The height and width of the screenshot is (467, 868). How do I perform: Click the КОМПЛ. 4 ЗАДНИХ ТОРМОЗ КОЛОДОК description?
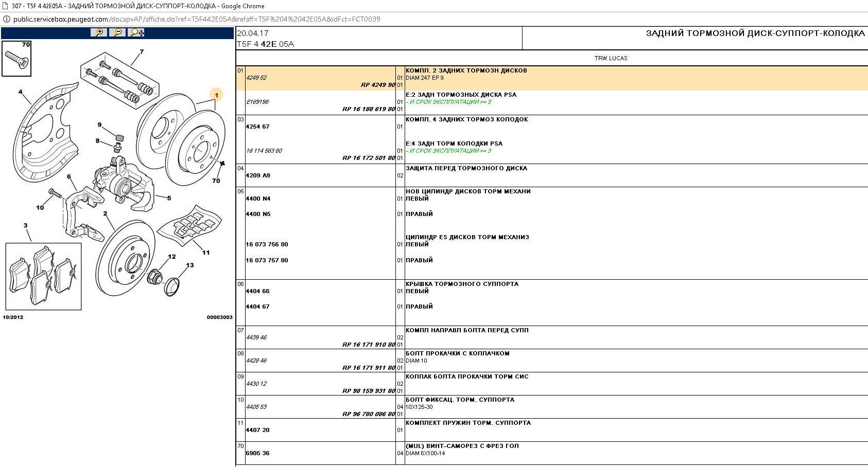[x=467, y=119]
